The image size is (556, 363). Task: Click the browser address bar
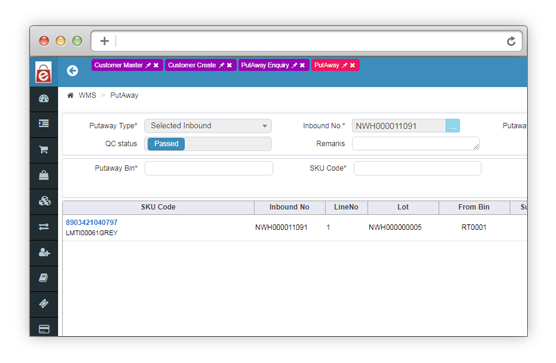308,41
